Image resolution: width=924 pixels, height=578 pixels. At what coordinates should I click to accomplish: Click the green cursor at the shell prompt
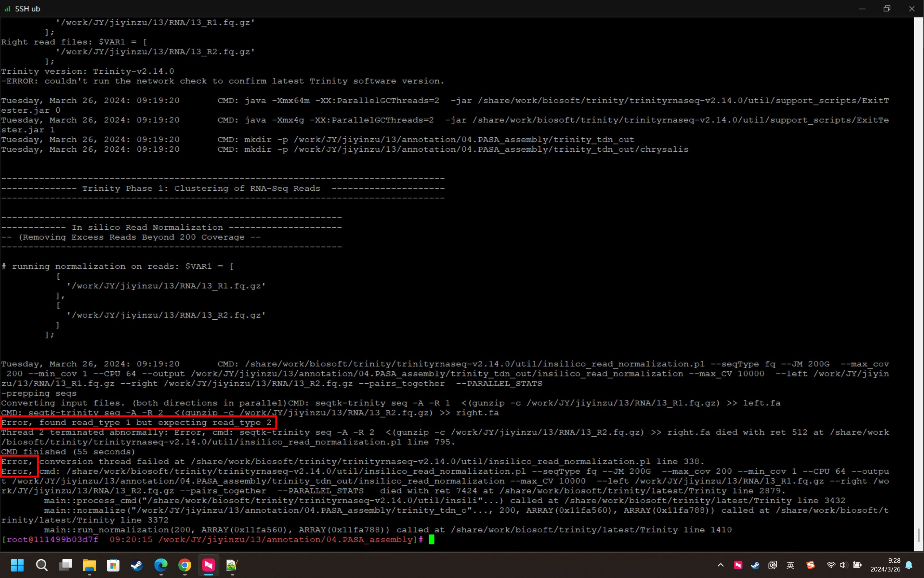[x=431, y=539]
